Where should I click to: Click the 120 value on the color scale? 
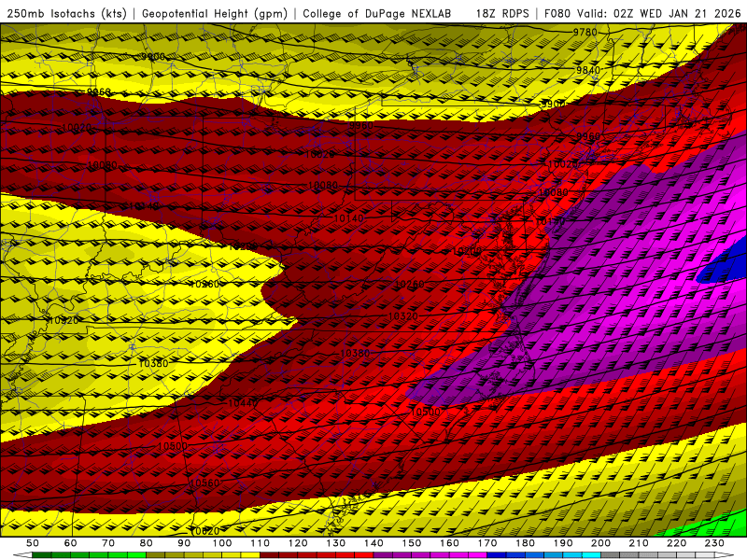pyautogui.click(x=298, y=543)
